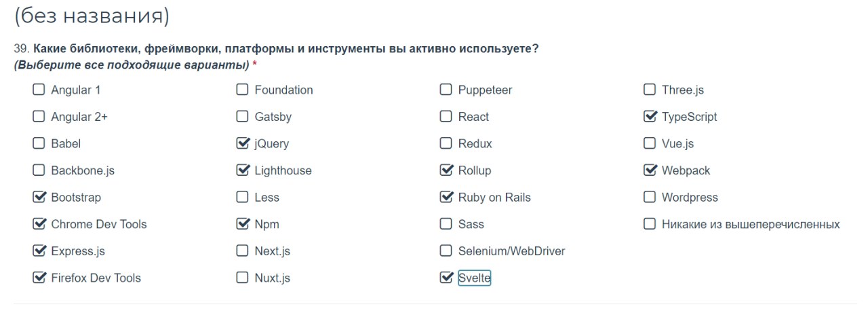Screen dimensions: 868x313
Task: Deselect Chrome Dev Tools checkbox
Action: 39,224
